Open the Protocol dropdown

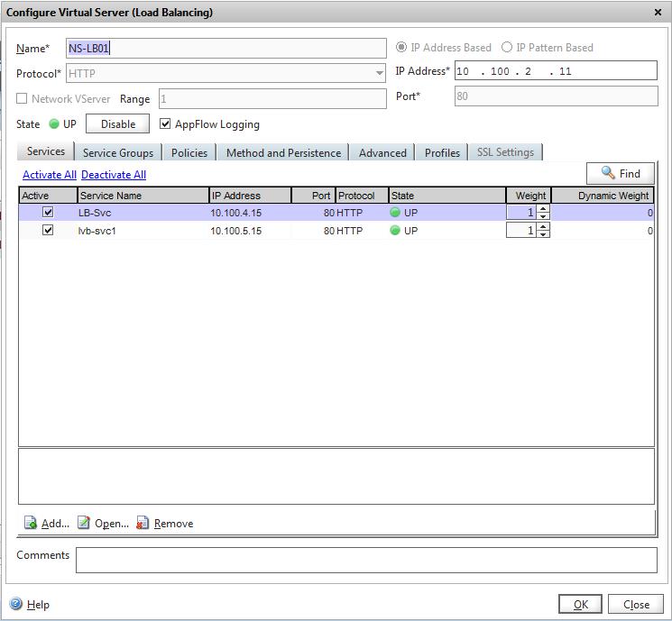[x=379, y=73]
